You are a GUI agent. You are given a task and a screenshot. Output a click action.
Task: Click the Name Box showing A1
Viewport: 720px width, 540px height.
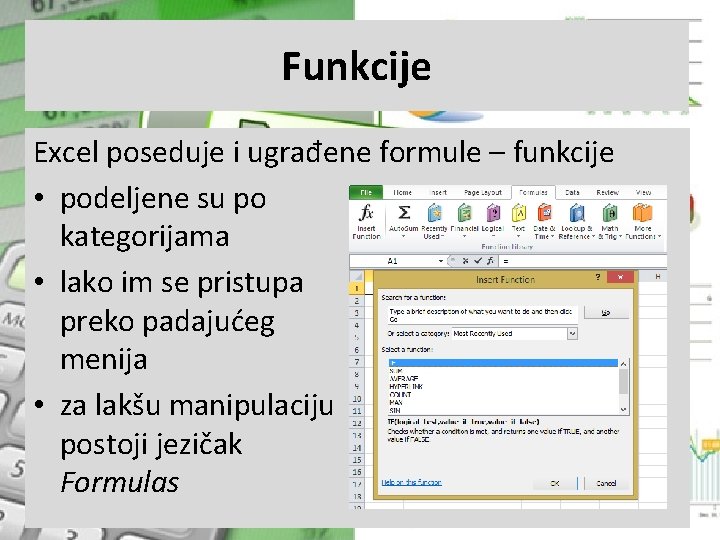[x=393, y=261]
